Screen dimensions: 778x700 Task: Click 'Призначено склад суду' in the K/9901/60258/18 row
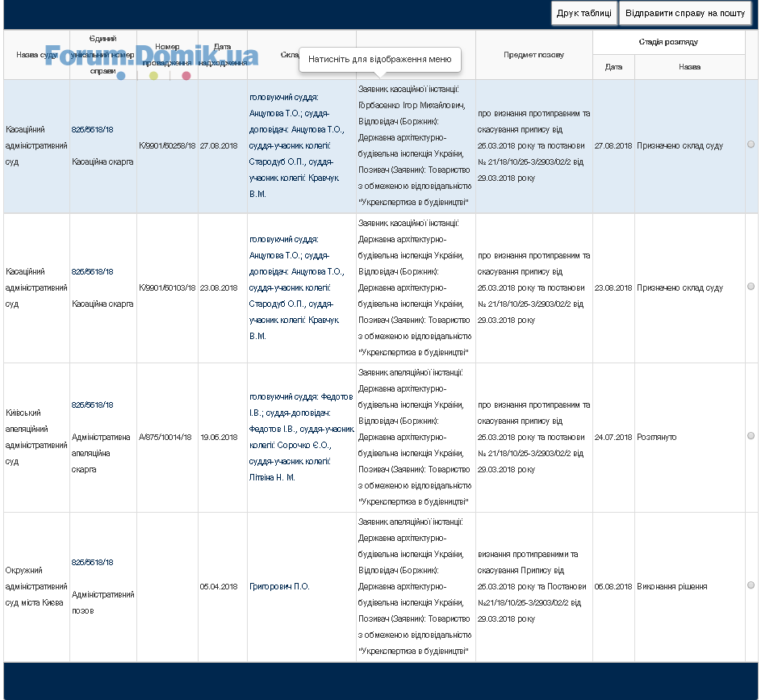pos(680,146)
